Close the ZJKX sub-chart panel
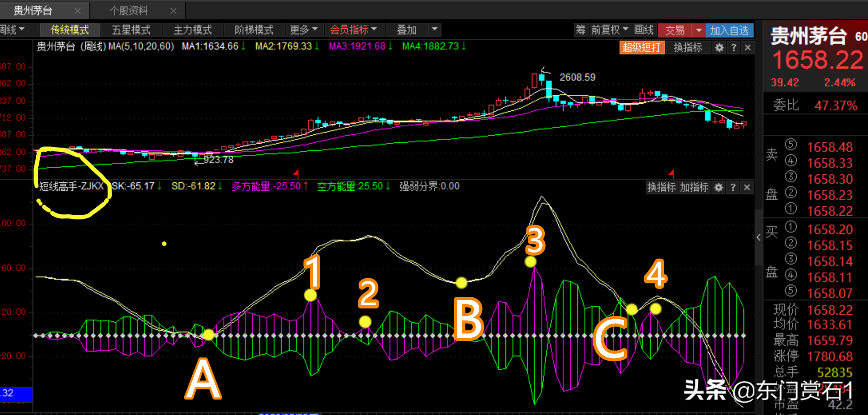The image size is (868, 415). pos(747,188)
